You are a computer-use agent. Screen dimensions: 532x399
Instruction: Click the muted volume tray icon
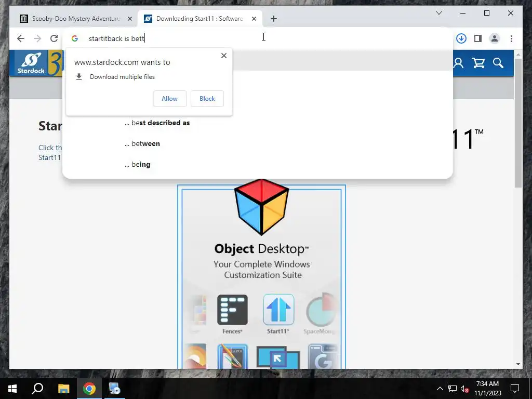click(x=464, y=389)
